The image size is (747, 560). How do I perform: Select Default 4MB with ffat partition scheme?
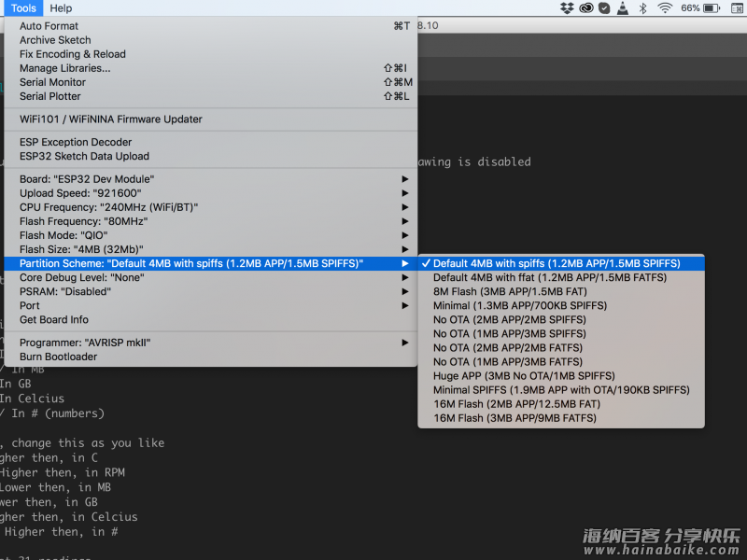(561, 277)
